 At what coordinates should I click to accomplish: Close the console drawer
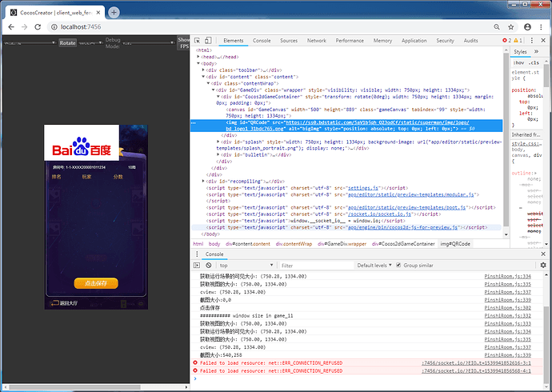tap(543, 254)
